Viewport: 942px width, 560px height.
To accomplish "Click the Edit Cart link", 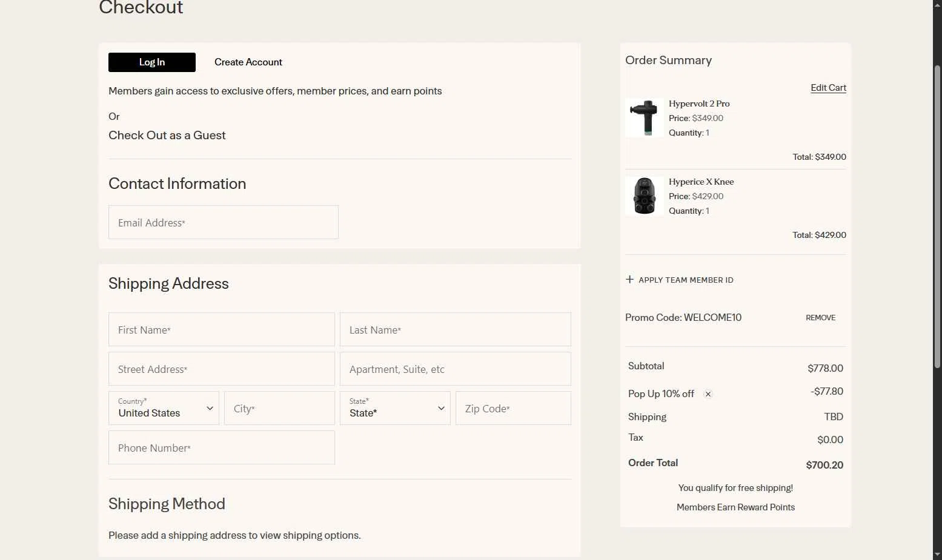I will coord(828,88).
